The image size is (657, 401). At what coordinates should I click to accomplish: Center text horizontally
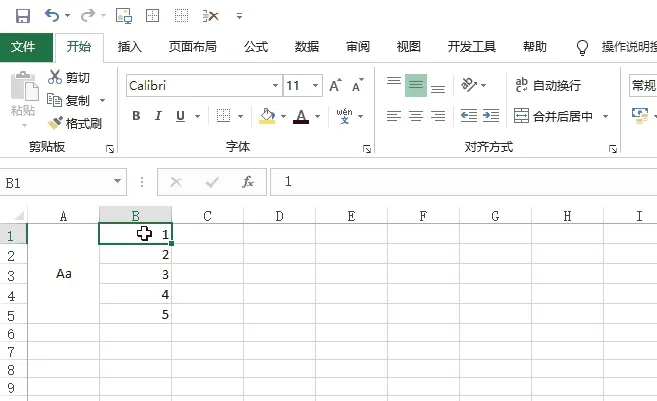coord(416,116)
